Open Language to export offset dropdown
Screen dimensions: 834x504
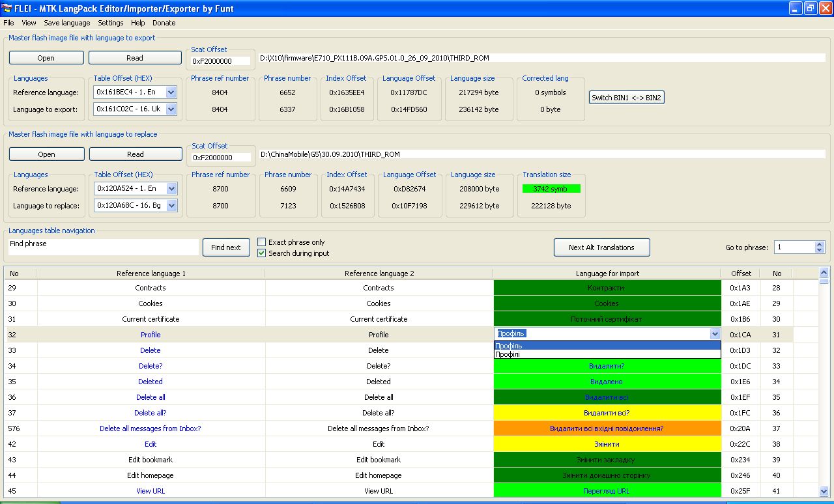tap(171, 109)
